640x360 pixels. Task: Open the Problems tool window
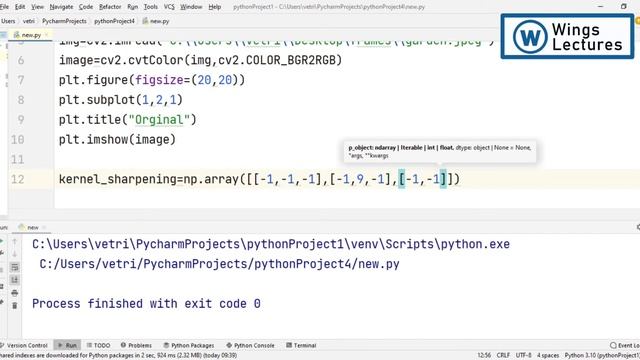(136, 345)
